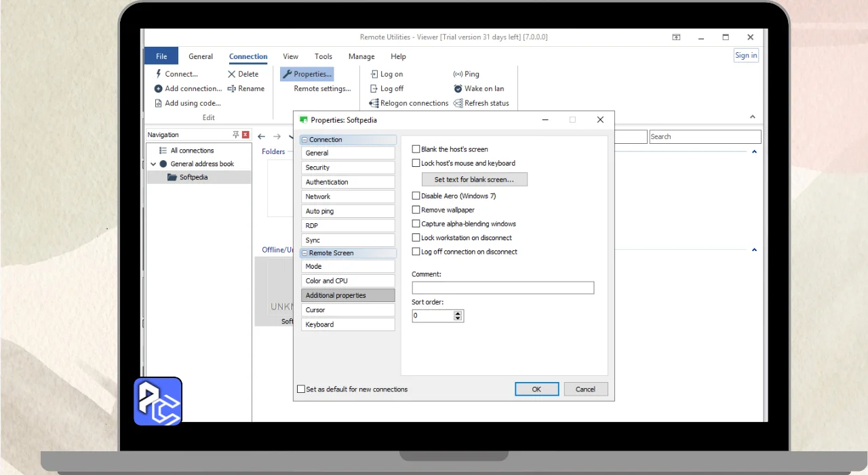Open the Tools ribbon tab
Viewport: 868px width, 475px height.
pyautogui.click(x=323, y=57)
